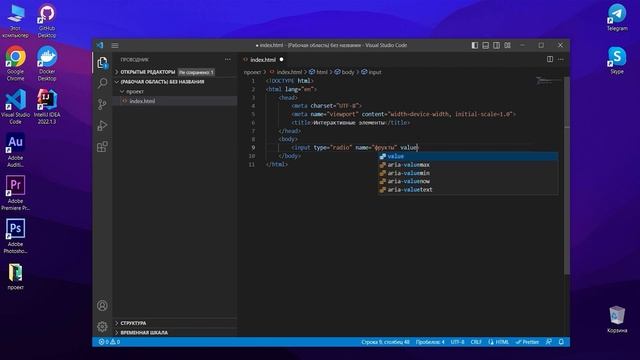Select the aria-valuetext suggestion
Image resolution: width=640 pixels, height=360 pixels.
pyautogui.click(x=468, y=189)
